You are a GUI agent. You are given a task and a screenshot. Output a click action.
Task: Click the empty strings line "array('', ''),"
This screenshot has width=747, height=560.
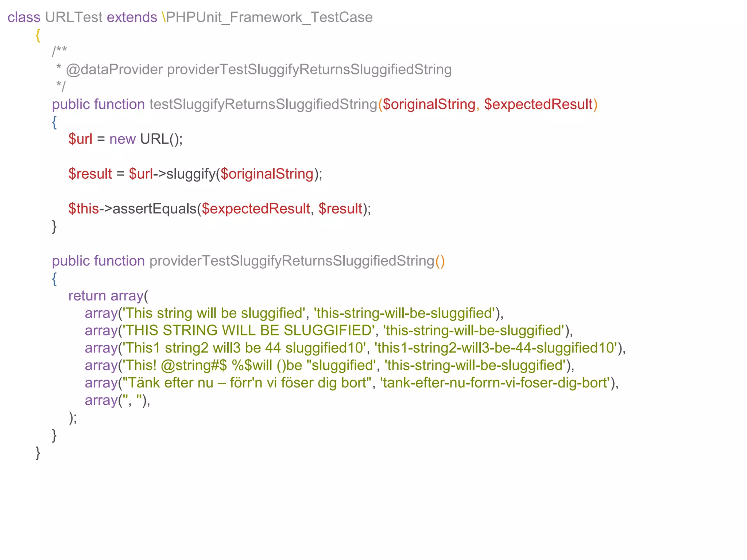point(117,400)
